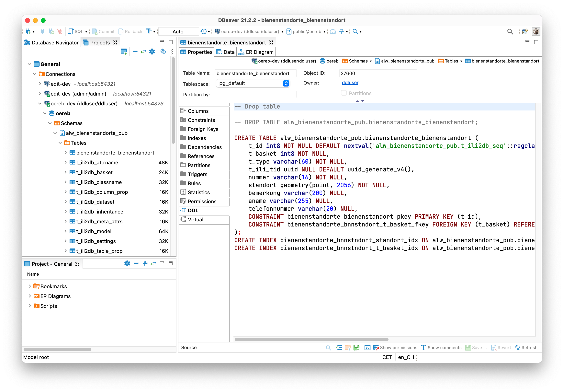Expand the Scripts folder
Screen dimensions: 564x392
(x=29, y=306)
